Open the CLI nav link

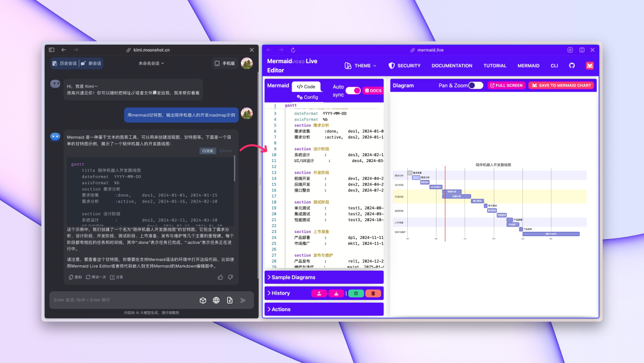tap(554, 66)
